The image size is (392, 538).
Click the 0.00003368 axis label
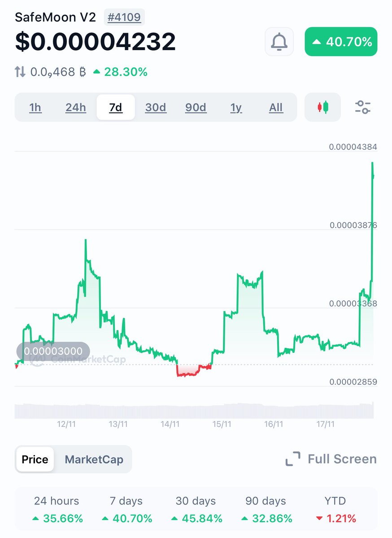[x=353, y=304]
